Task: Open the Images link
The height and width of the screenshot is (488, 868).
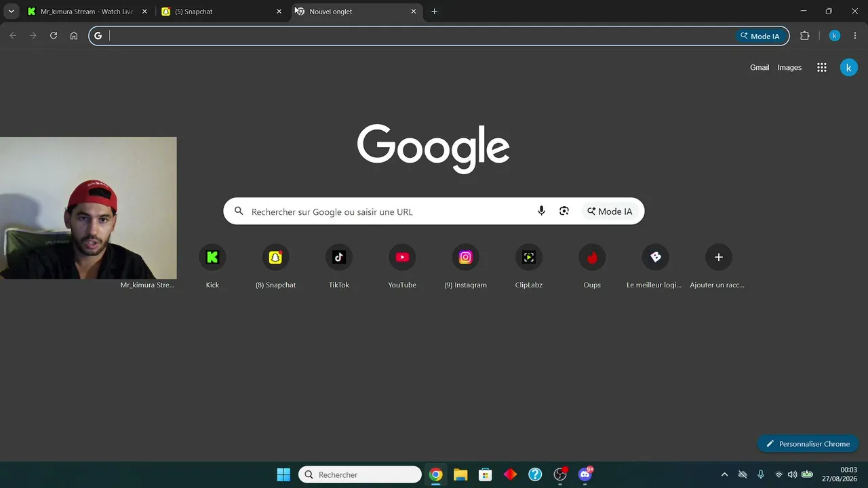Action: click(x=789, y=68)
